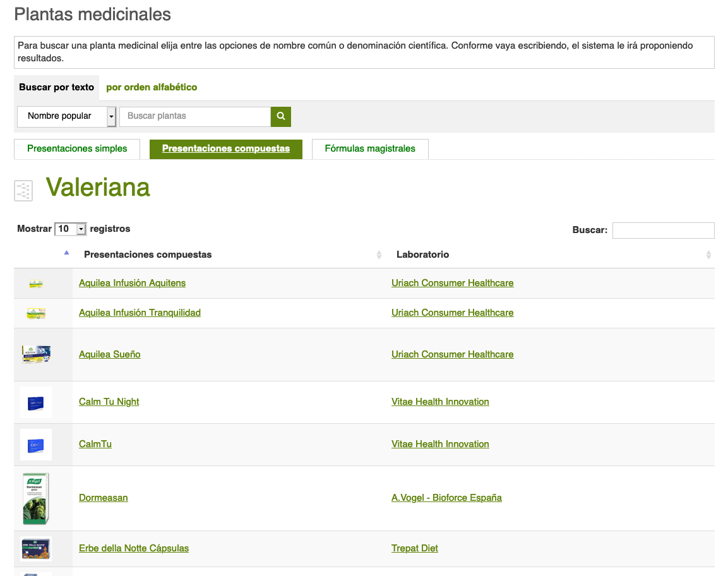
Task: Focus the Buscar table filter field
Action: pyautogui.click(x=664, y=231)
